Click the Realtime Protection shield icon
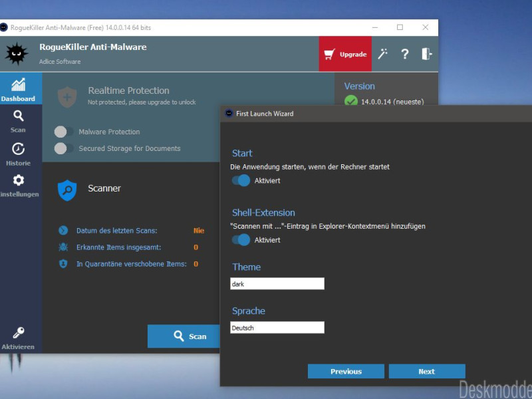 (67, 96)
